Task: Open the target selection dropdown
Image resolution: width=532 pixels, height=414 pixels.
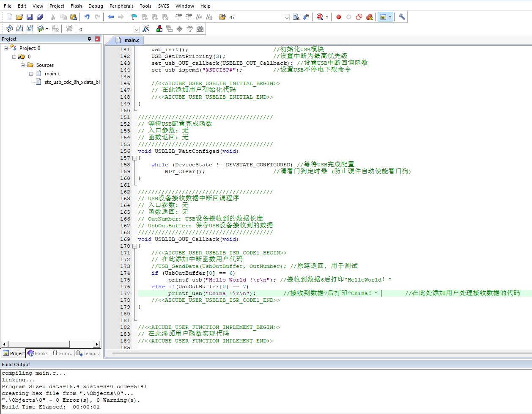Action: [x=136, y=29]
